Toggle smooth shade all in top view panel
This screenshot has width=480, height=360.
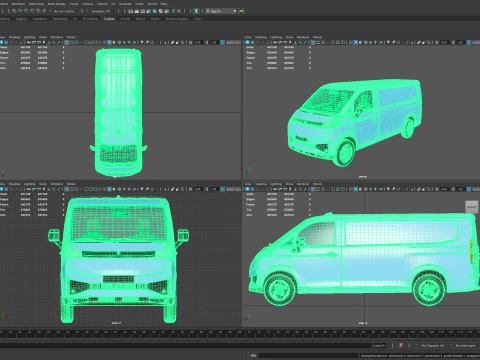pos(109,42)
